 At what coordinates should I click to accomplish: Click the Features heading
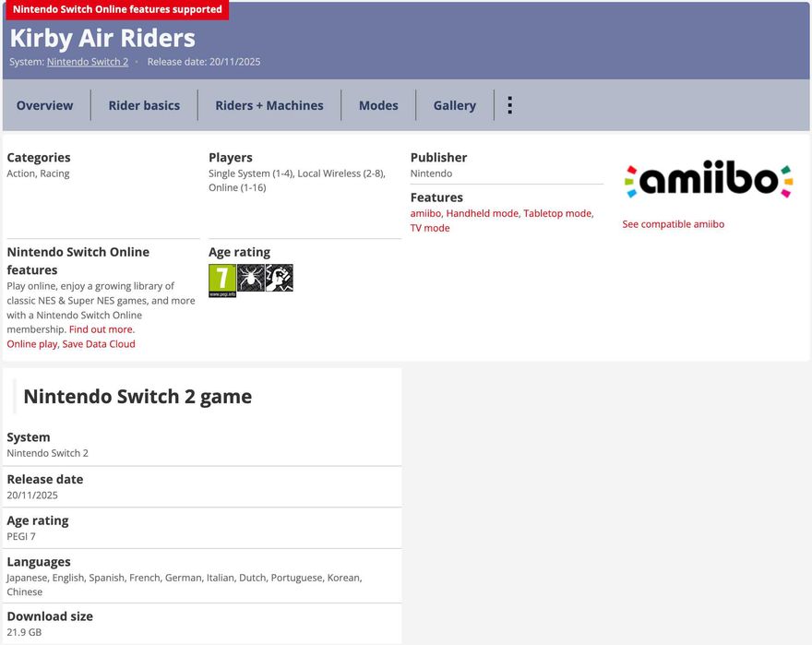(x=436, y=197)
